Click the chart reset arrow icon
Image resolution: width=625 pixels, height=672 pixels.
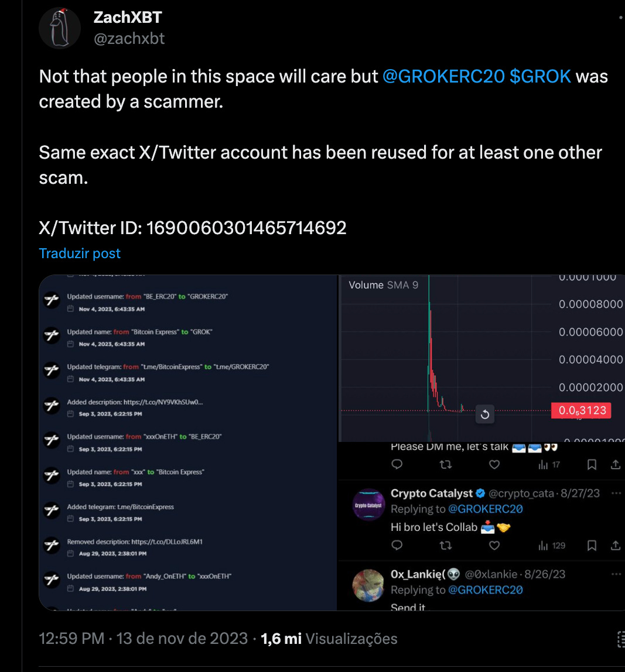tap(485, 414)
